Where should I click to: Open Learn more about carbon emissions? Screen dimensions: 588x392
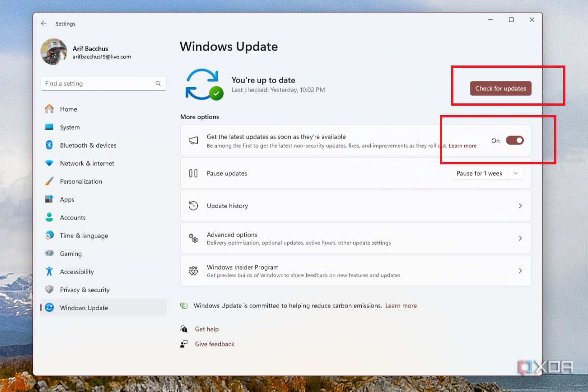tap(401, 306)
